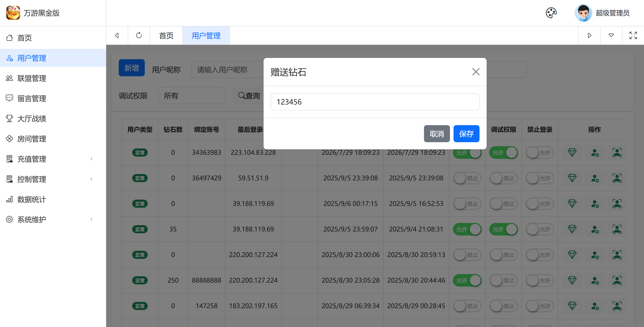Click user profile icon for row 34363983

[617, 153]
